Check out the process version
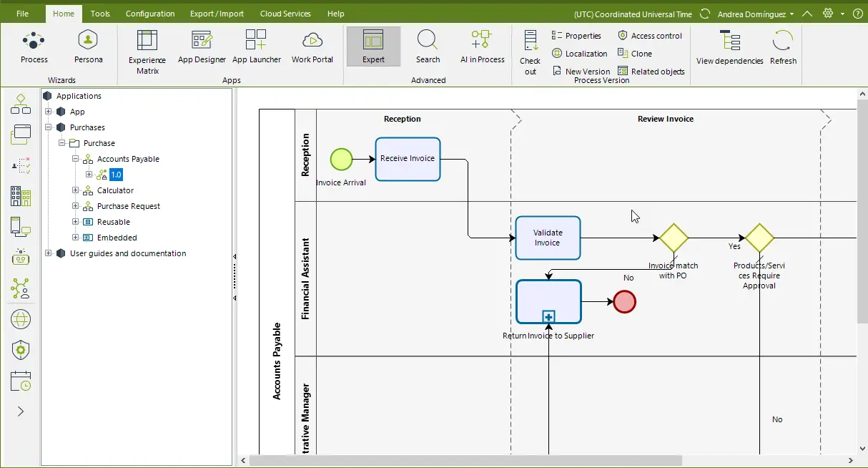 (530, 52)
